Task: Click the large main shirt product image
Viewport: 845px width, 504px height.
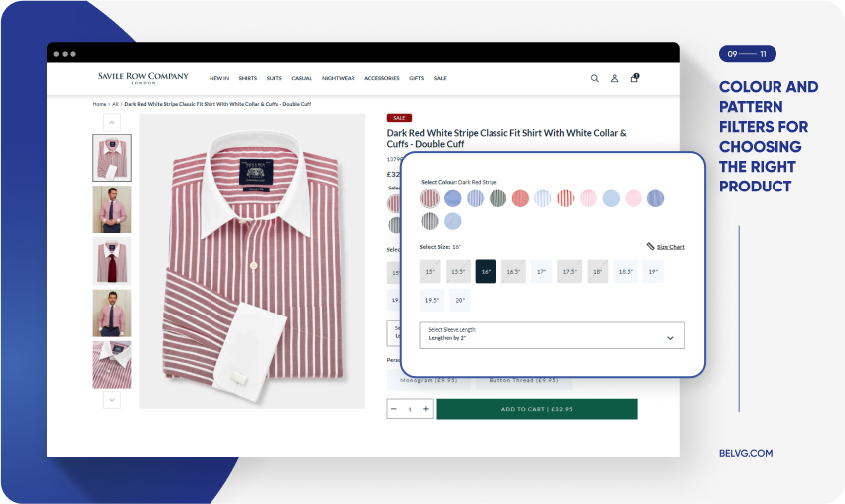Action: coord(253,261)
